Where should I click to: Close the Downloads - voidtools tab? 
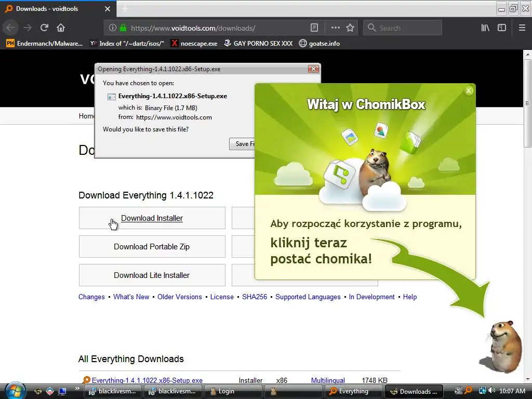tap(108, 9)
